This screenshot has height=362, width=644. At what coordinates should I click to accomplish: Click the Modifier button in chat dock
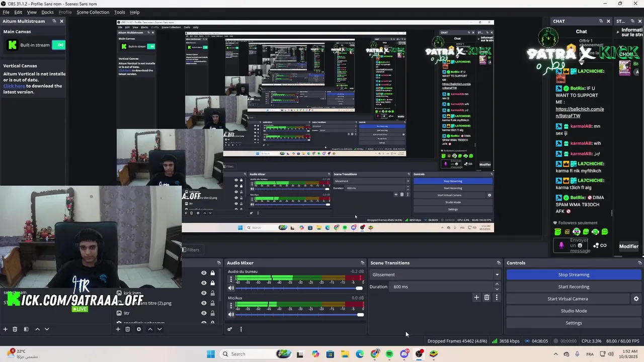(628, 246)
